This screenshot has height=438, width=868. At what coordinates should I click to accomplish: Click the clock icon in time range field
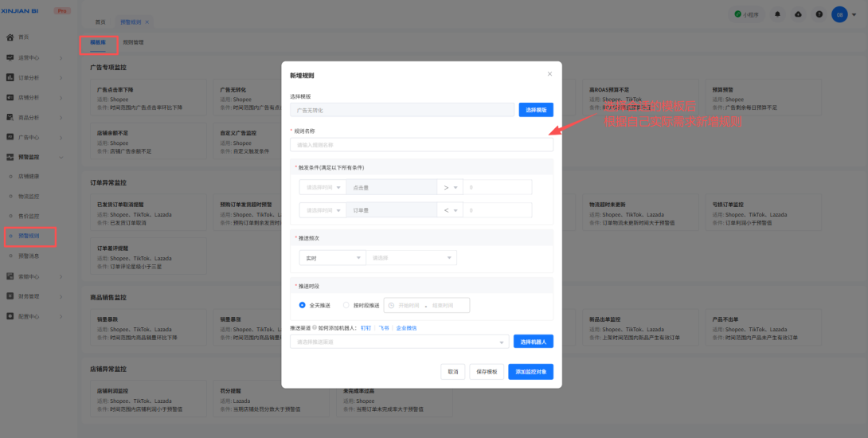392,305
